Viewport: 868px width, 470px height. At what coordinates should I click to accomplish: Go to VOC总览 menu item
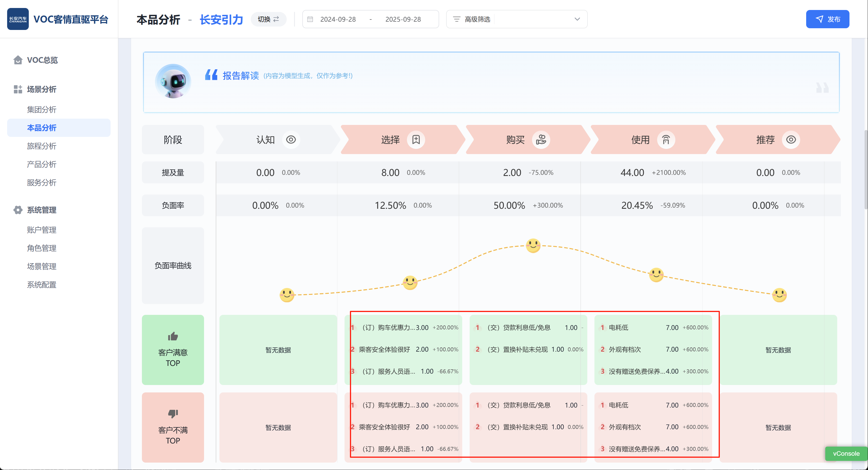point(42,60)
